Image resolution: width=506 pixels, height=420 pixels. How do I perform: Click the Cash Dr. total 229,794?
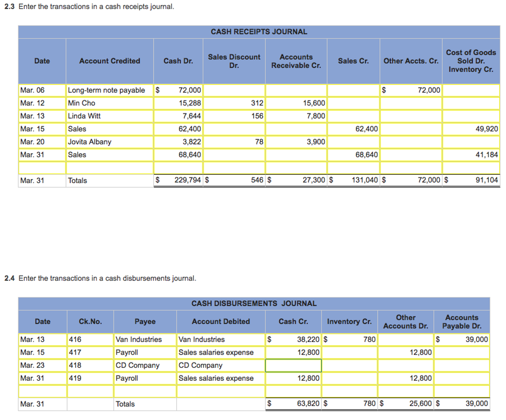click(178, 180)
